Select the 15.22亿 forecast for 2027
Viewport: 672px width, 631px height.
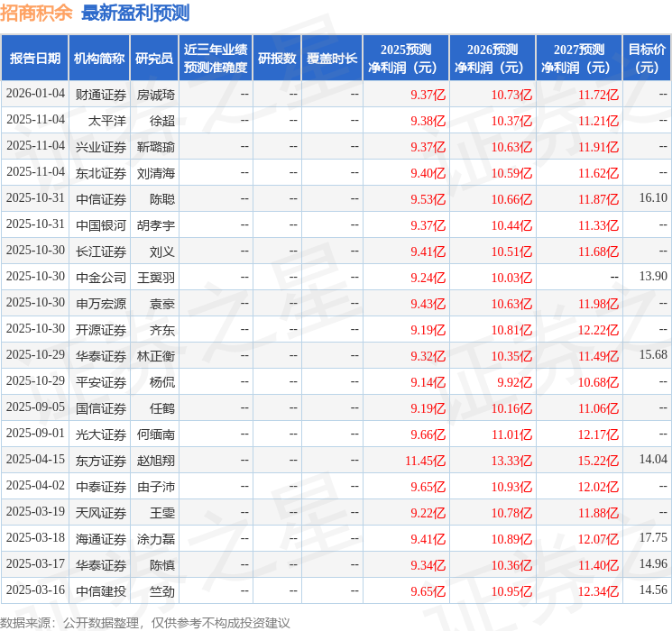pos(598,461)
